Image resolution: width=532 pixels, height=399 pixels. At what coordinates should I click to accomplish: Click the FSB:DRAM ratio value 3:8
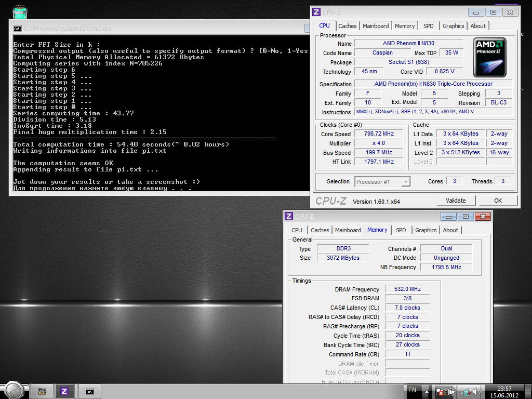click(x=407, y=299)
